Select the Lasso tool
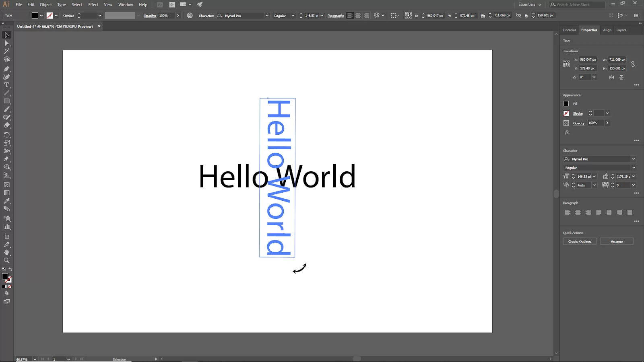644x362 pixels. [7, 60]
